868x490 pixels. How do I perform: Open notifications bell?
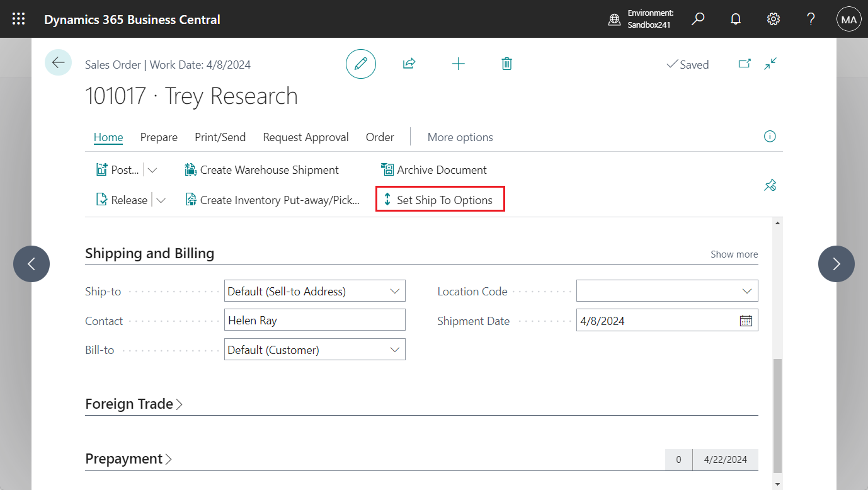tap(735, 19)
